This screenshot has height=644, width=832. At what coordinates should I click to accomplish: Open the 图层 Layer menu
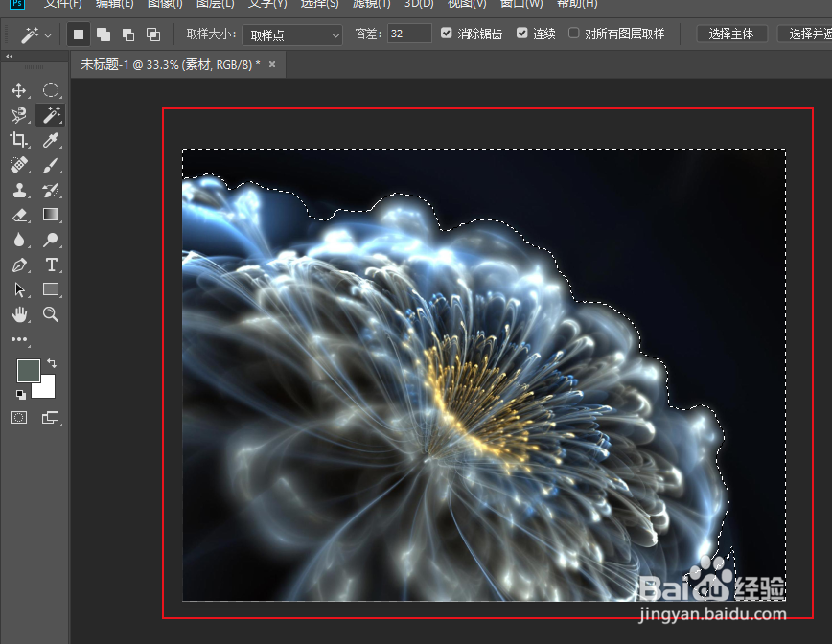215,4
